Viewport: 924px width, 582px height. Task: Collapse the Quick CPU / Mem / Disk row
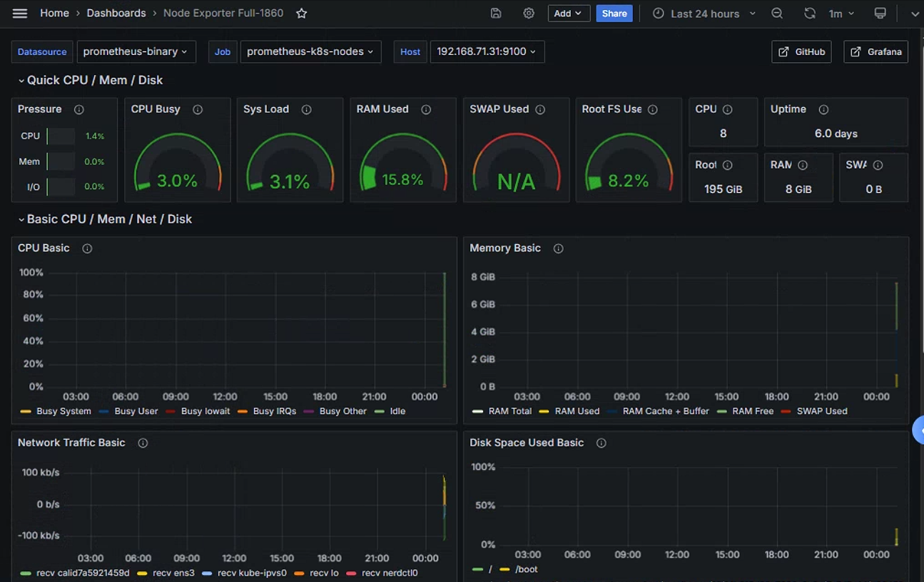[x=91, y=80]
